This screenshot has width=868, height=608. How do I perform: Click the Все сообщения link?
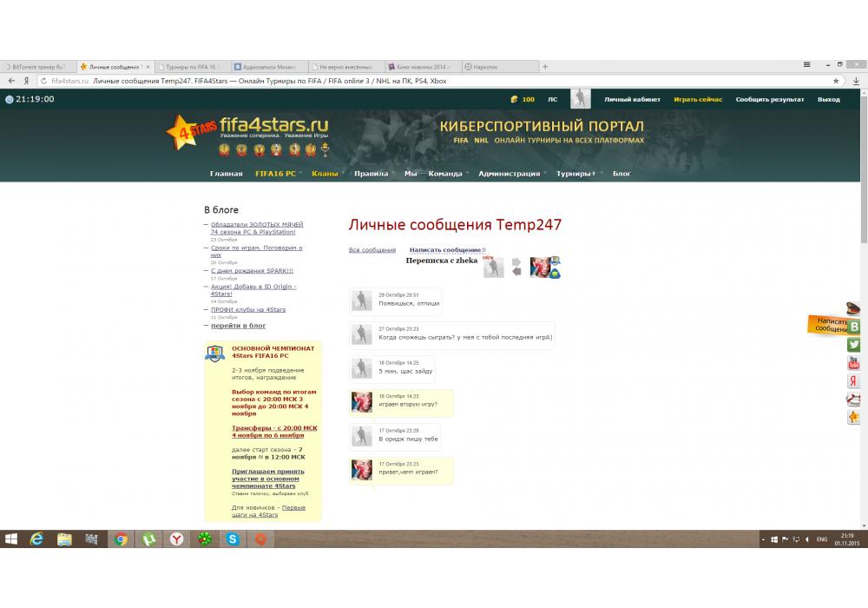point(372,250)
